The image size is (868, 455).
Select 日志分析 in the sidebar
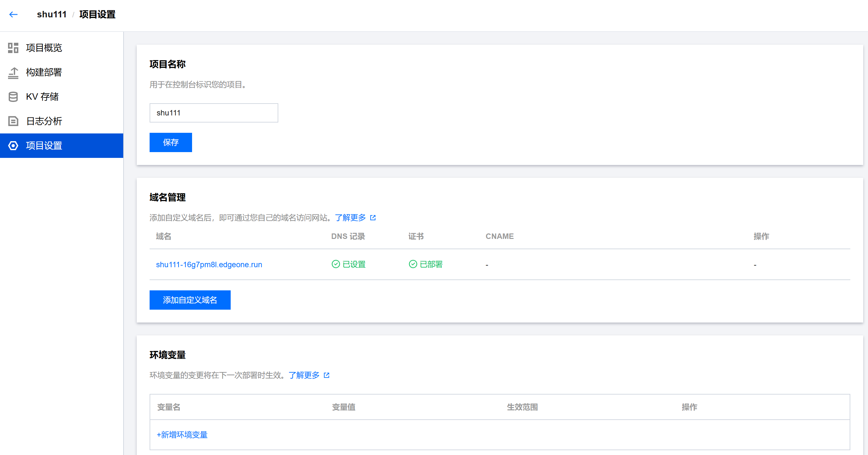click(44, 121)
